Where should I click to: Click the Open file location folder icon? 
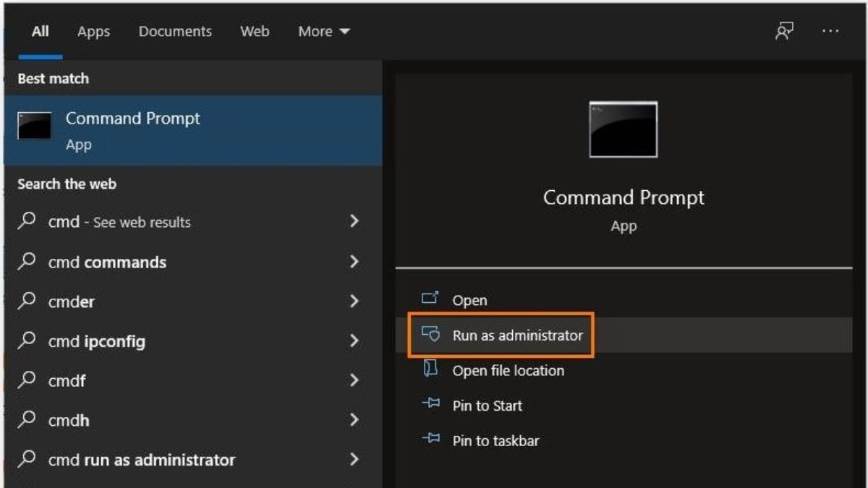[430, 369]
